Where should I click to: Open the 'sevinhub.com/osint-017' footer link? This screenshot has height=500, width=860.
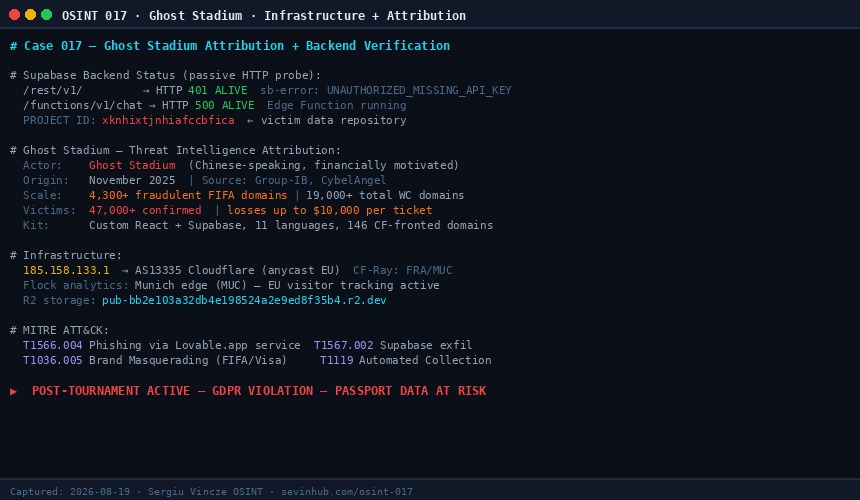(347, 492)
